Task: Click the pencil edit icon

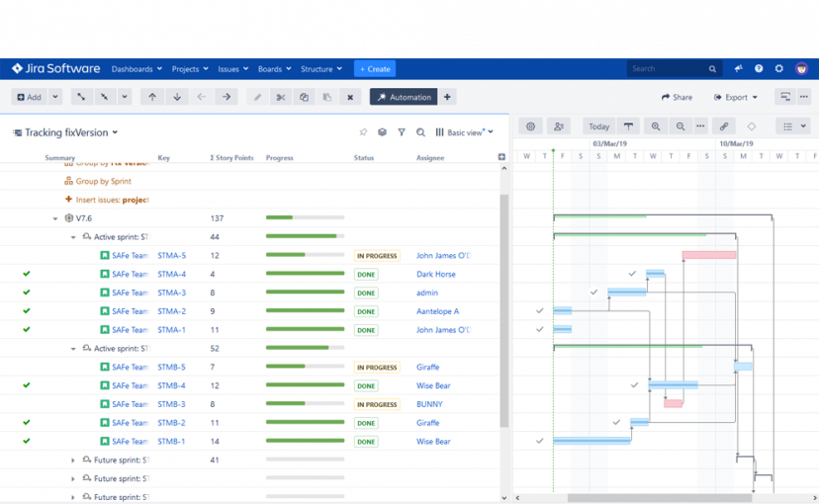Action: [257, 97]
